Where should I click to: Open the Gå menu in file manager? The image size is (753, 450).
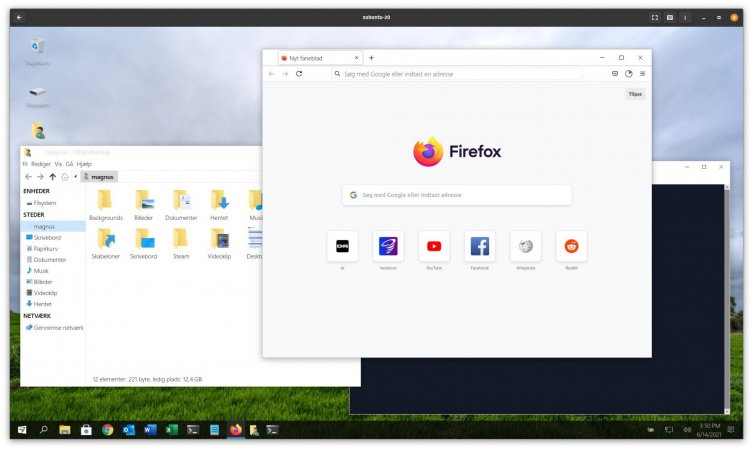tap(69, 164)
